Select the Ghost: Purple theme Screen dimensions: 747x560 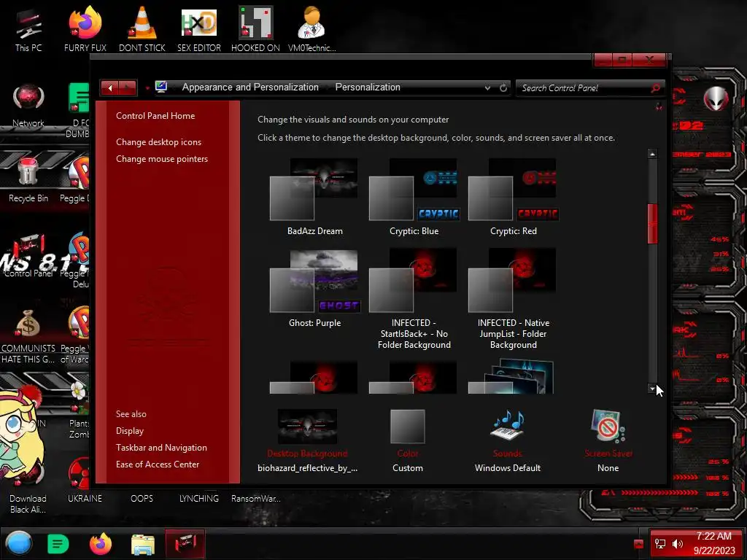314,289
